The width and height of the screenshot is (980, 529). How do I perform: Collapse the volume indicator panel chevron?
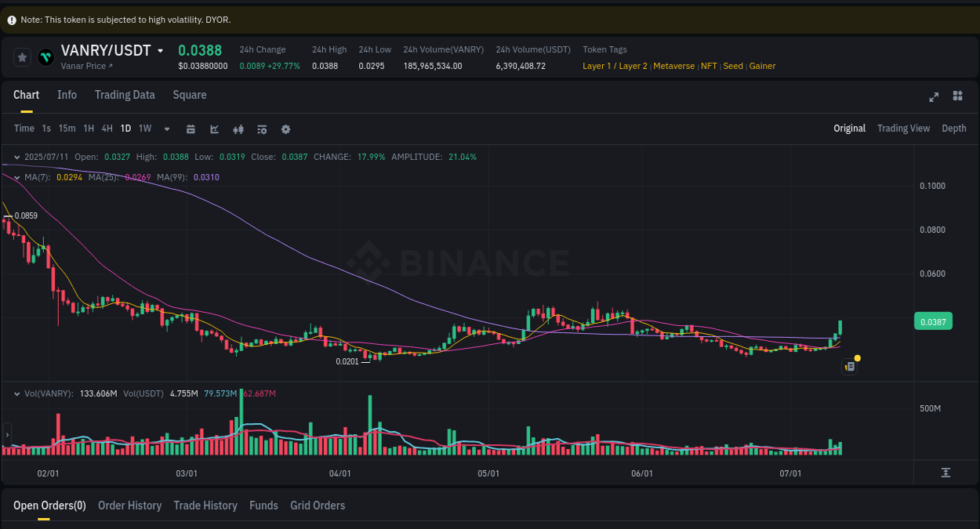click(17, 394)
